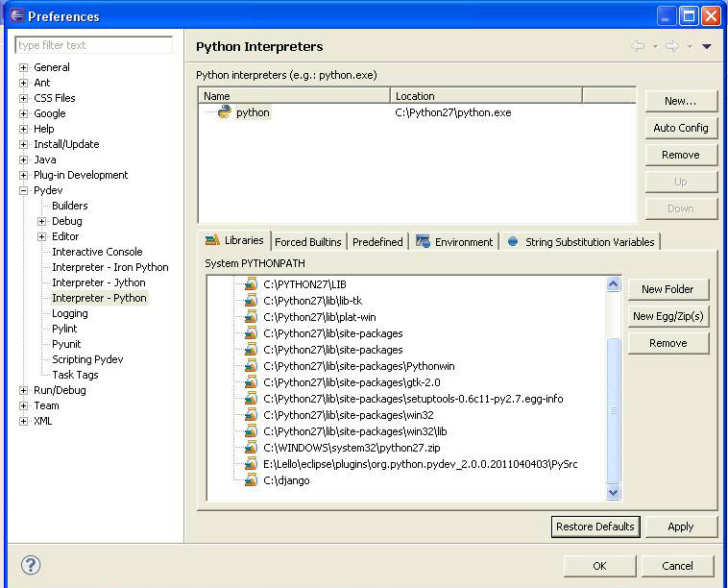Click the Eclipse icon in the title bar

click(x=17, y=15)
